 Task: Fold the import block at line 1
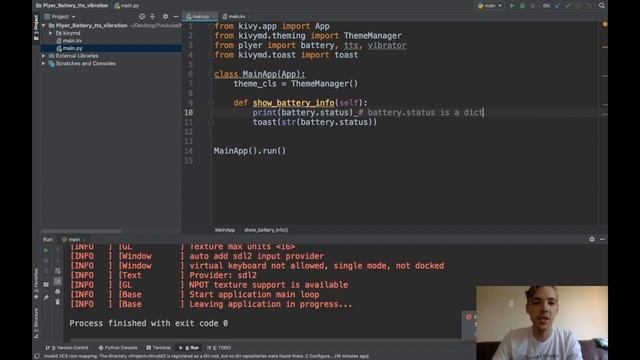[x=211, y=27]
